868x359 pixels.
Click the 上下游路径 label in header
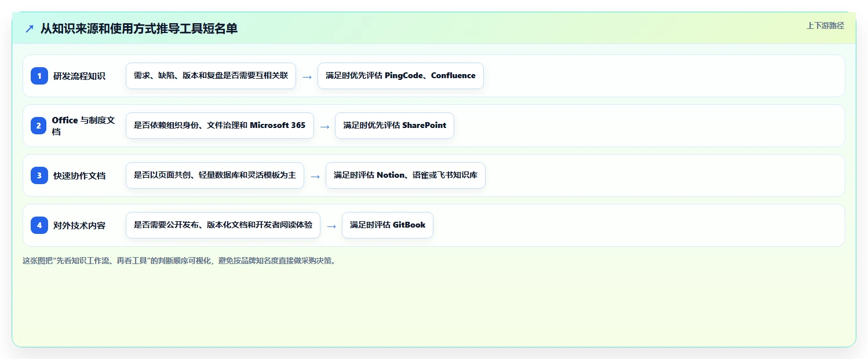click(825, 25)
